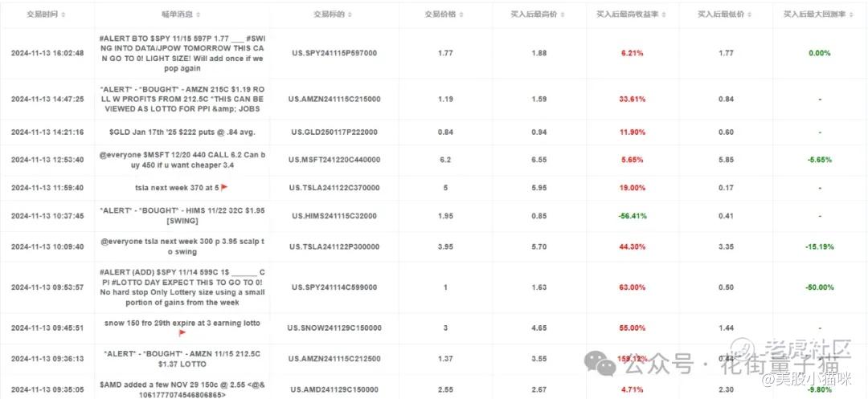Click symbol US.SNOW241129C150000
The image size is (868, 399).
click(x=334, y=328)
